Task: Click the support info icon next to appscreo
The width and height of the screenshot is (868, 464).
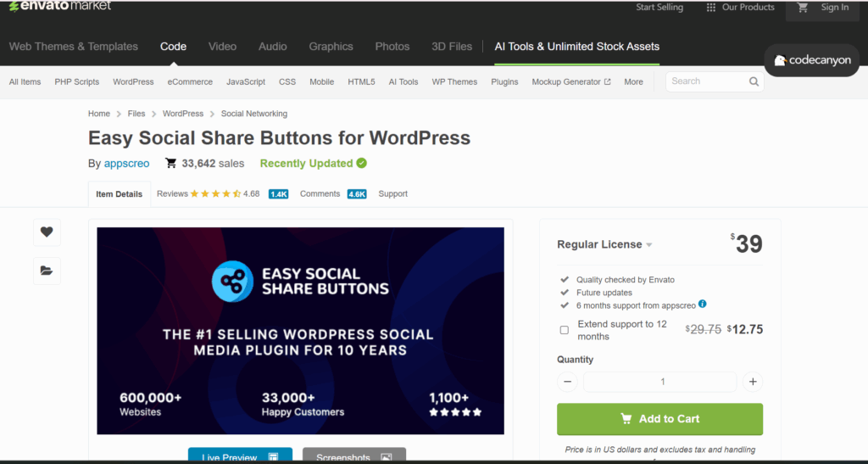Action: click(703, 304)
